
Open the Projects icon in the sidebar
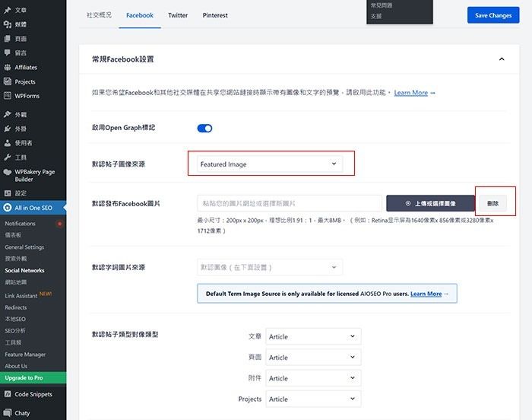[x=8, y=81]
